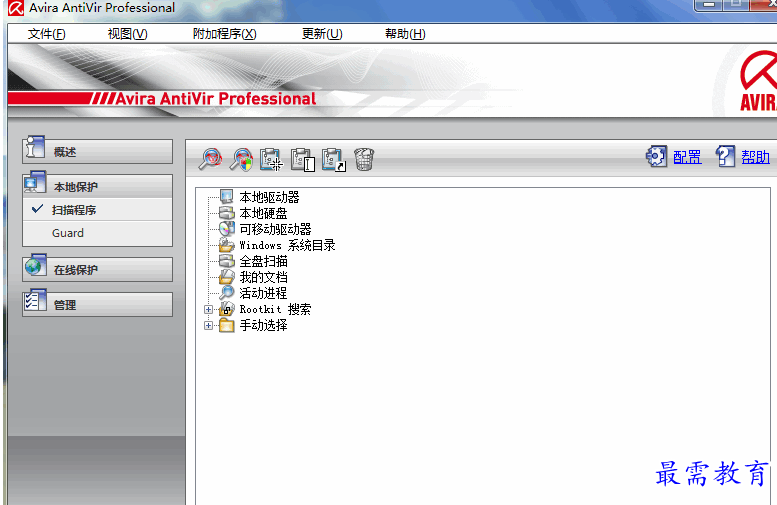Click the Rootkit 搜索 icon
777x505 pixels.
(x=226, y=309)
